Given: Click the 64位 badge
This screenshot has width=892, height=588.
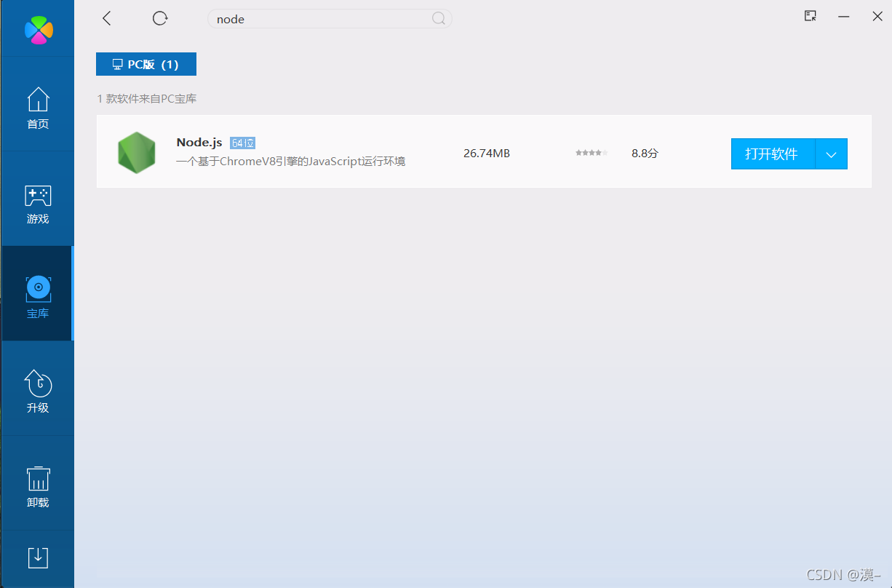Looking at the screenshot, I should tap(242, 143).
